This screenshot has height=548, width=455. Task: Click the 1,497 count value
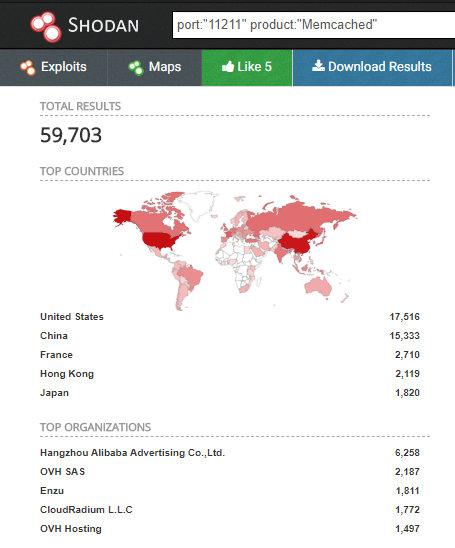point(407,529)
